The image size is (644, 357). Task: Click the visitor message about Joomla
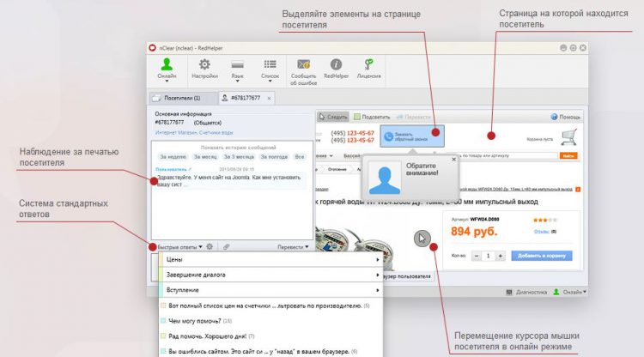click(230, 181)
